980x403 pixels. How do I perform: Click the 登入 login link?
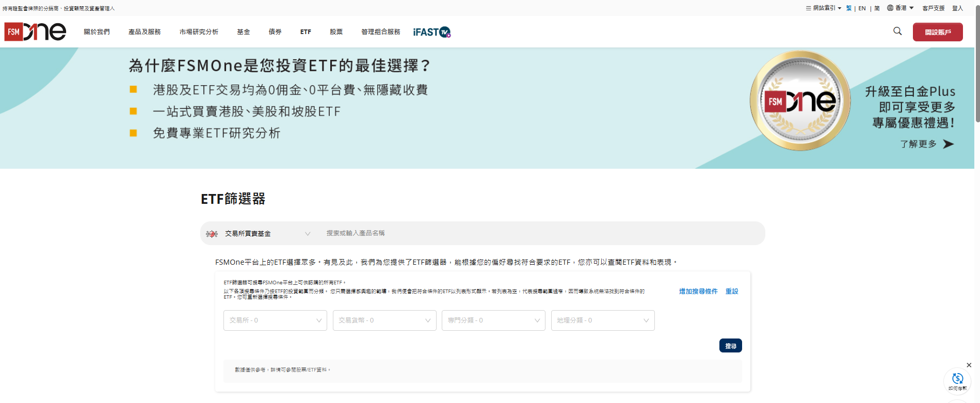[x=957, y=8]
